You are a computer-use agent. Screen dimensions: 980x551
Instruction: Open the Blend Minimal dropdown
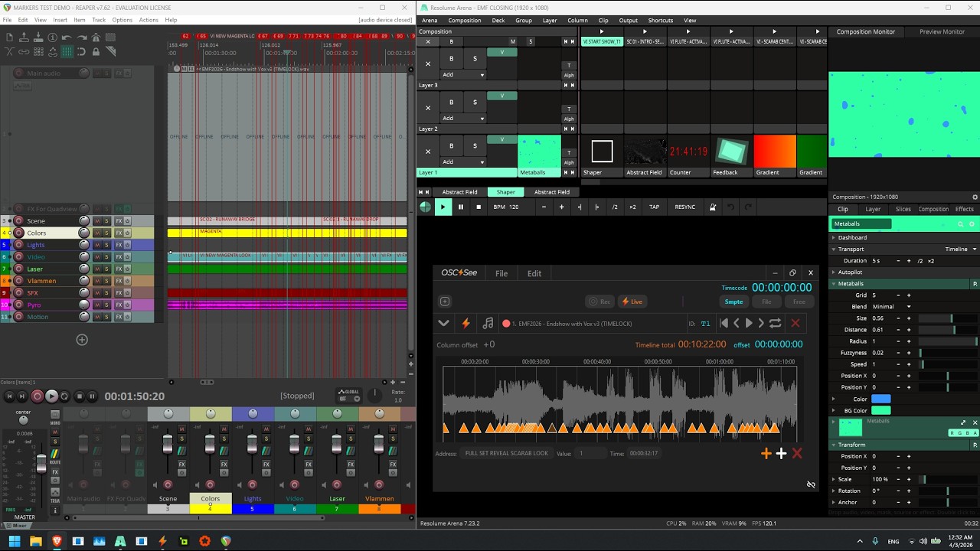pos(891,307)
